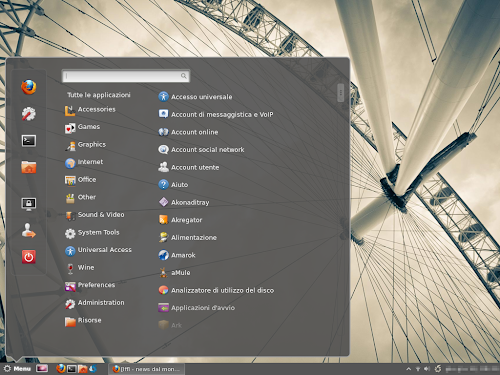The height and width of the screenshot is (375, 500).
Task: Click Firefox launcher on the bottom panel
Action: (x=61, y=368)
